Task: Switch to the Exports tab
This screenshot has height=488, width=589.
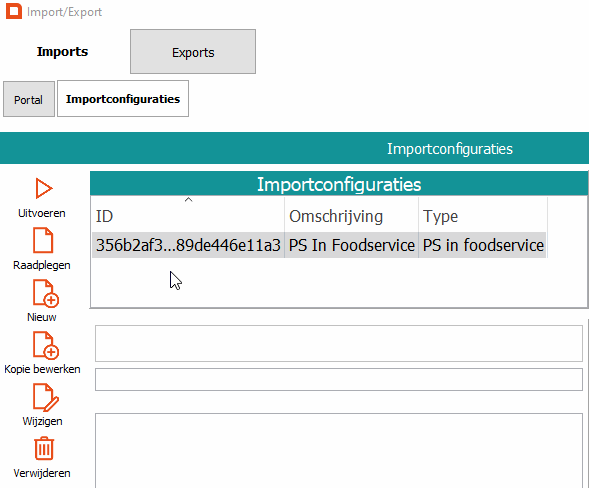Action: [x=193, y=52]
